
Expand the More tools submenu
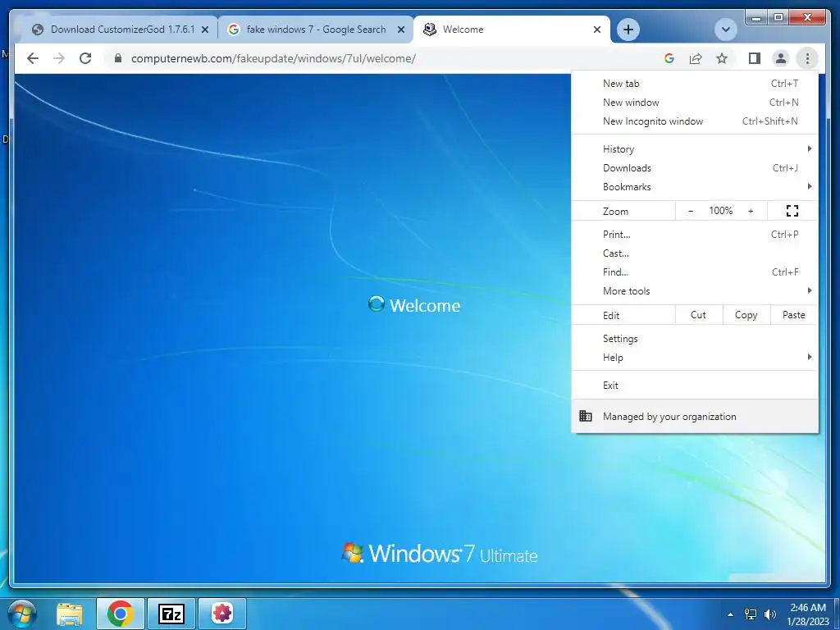coord(695,291)
